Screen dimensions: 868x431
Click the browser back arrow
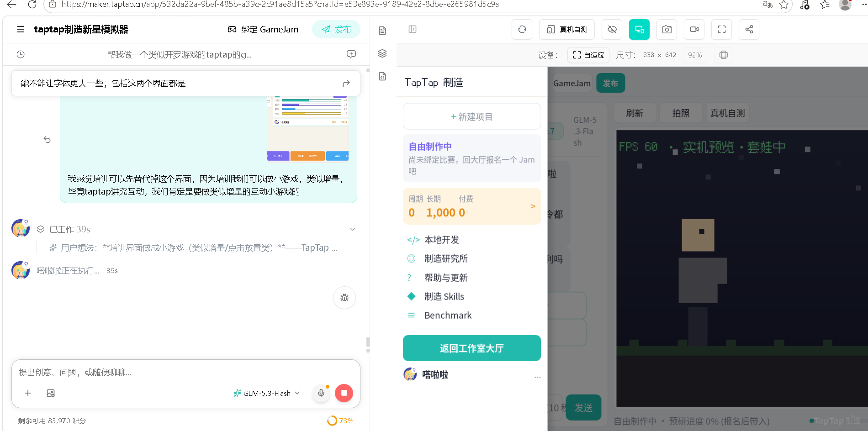coord(11,5)
